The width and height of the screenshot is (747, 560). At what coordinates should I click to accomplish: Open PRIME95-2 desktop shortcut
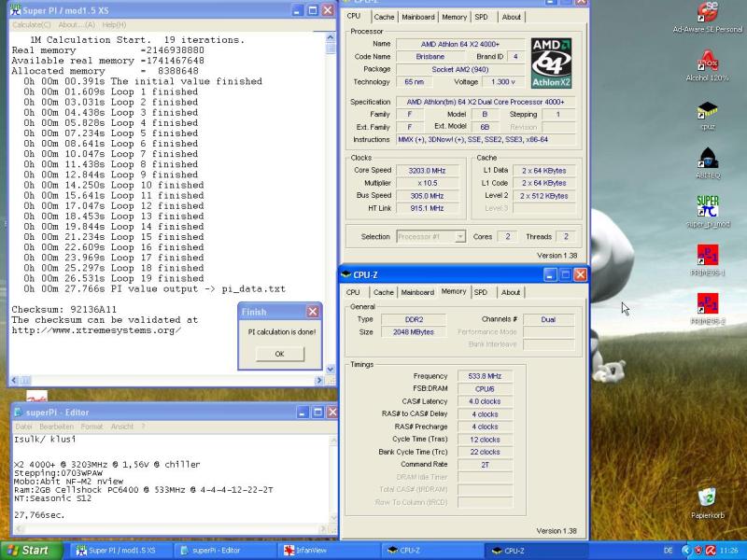[708, 304]
